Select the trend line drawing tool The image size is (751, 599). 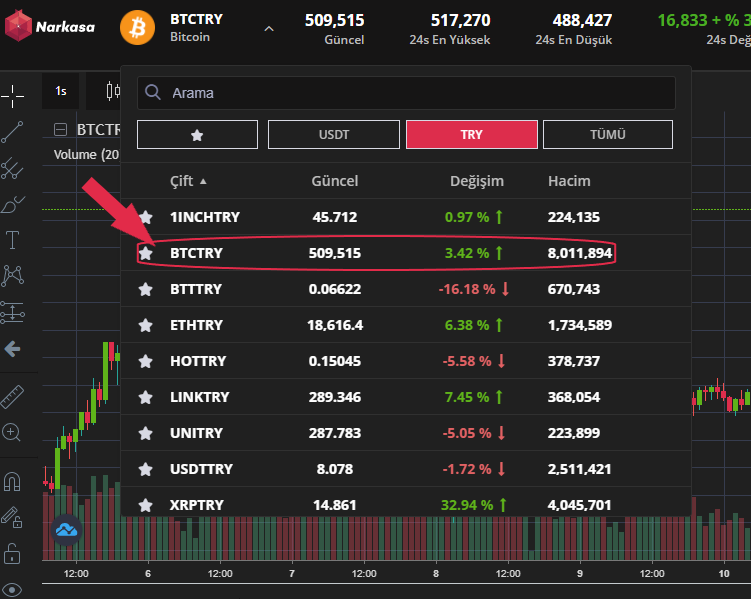12,132
